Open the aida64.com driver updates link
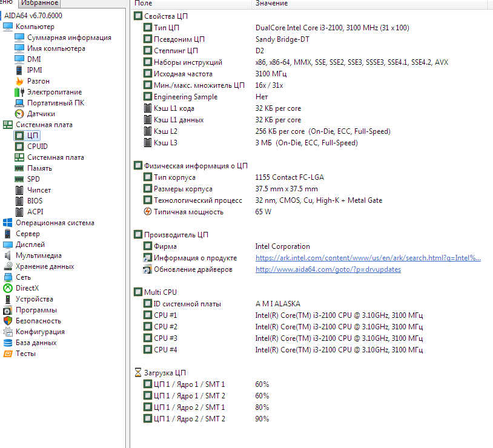The width and height of the screenshot is (493, 448). (328, 269)
